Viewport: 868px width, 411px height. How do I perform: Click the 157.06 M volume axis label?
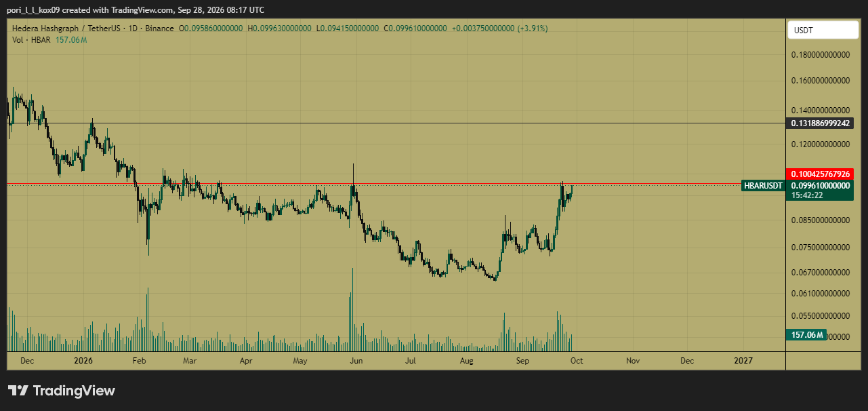tap(806, 334)
